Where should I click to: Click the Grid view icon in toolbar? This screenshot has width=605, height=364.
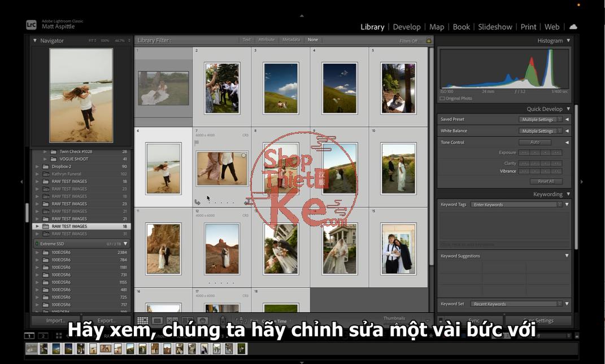[x=143, y=321]
